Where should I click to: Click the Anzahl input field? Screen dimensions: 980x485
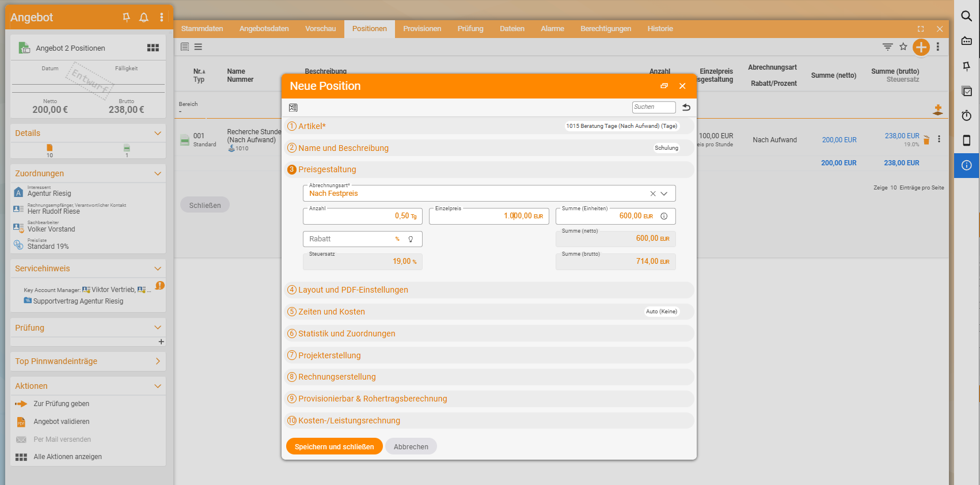tap(363, 216)
